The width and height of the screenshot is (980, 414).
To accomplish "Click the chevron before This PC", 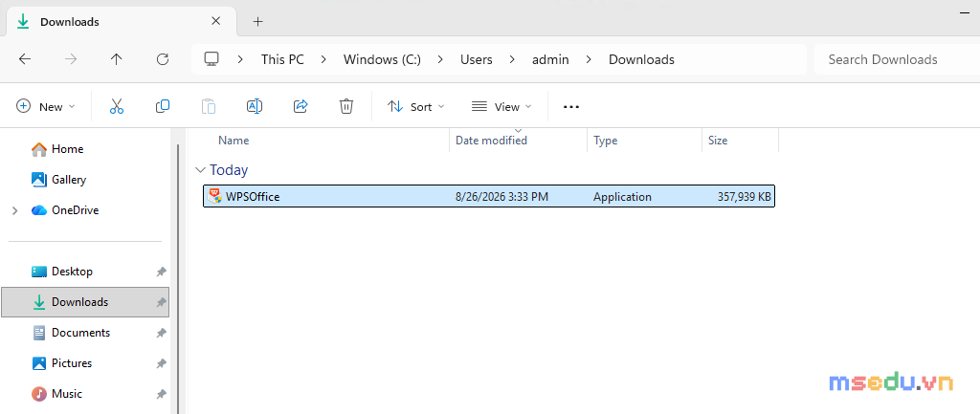I will point(240,59).
